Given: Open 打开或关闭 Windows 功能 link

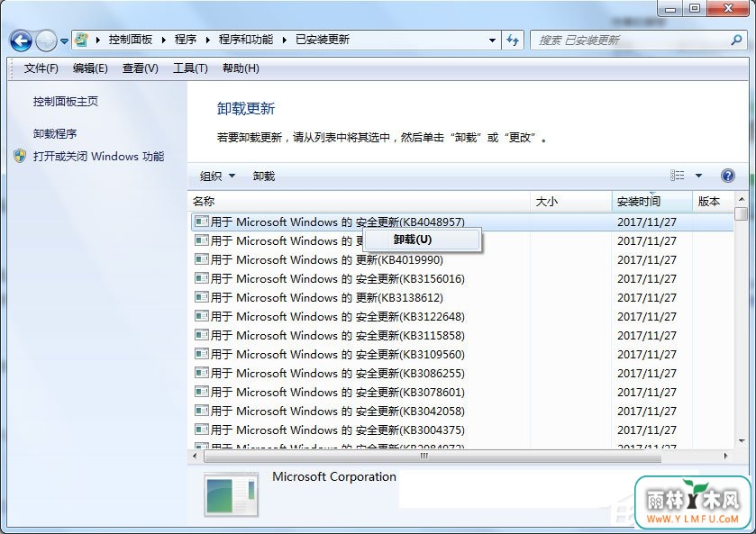Looking at the screenshot, I should [98, 156].
